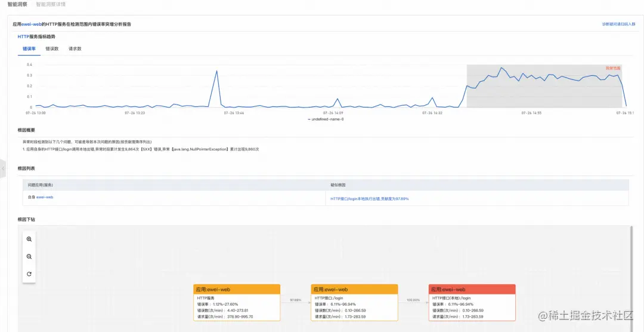Switch to the 错误数 tab
Image resolution: width=644 pixels, height=332 pixels.
[x=52, y=48]
